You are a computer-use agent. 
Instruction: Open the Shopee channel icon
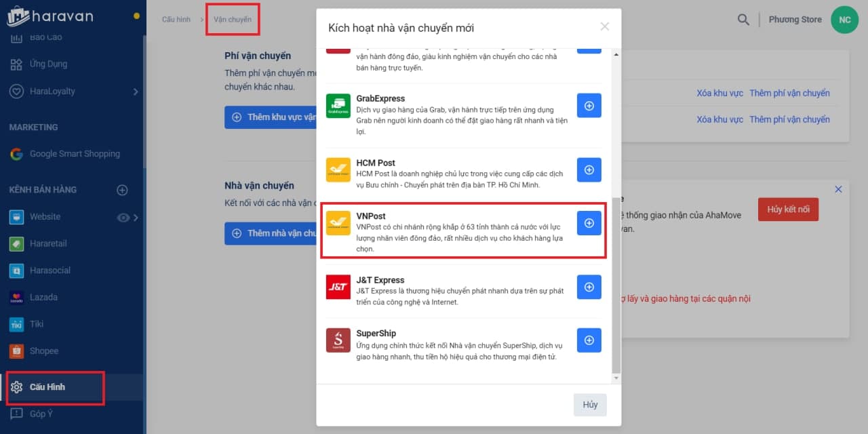click(x=17, y=351)
